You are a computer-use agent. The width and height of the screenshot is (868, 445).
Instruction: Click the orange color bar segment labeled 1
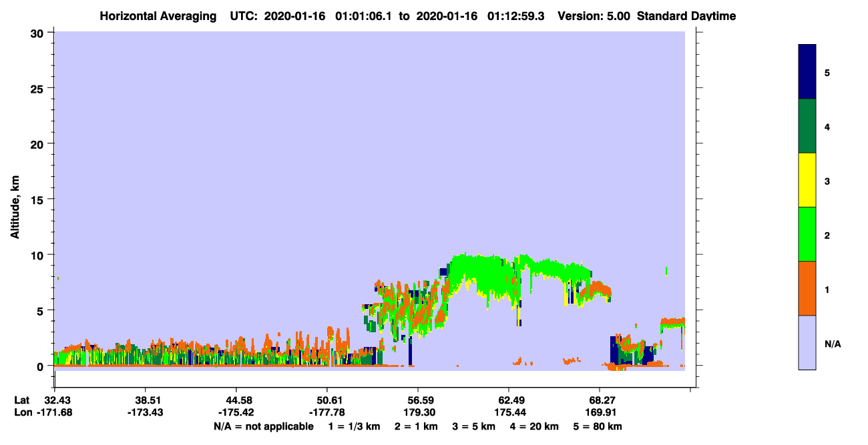[x=807, y=288]
